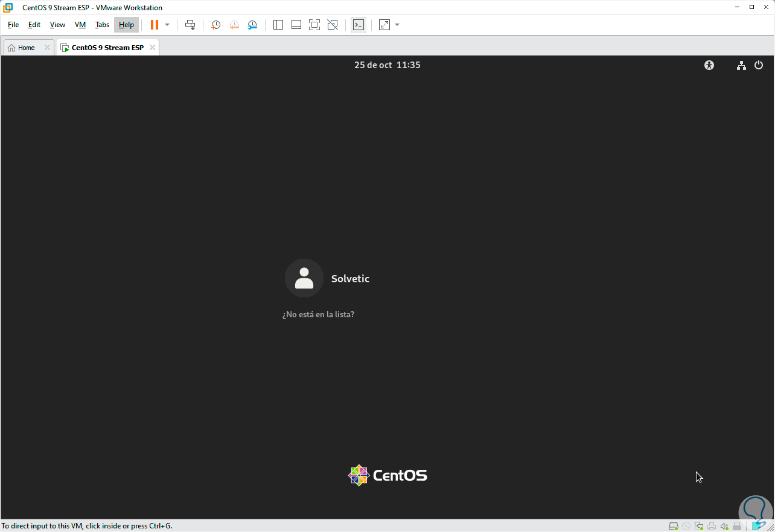Switch to Unity mode
The width and height of the screenshot is (775, 532).
click(333, 25)
